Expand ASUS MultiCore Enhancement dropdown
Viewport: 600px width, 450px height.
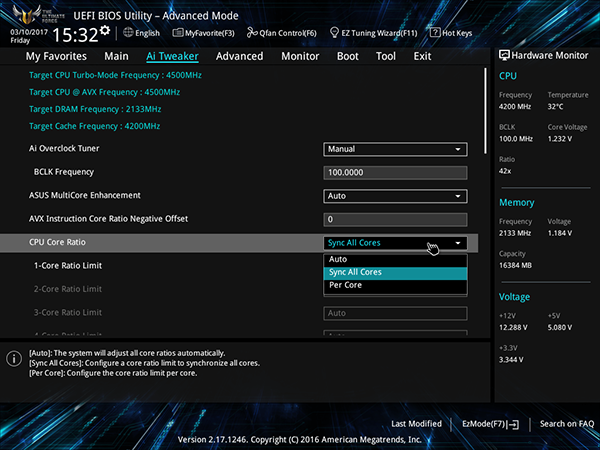(395, 196)
